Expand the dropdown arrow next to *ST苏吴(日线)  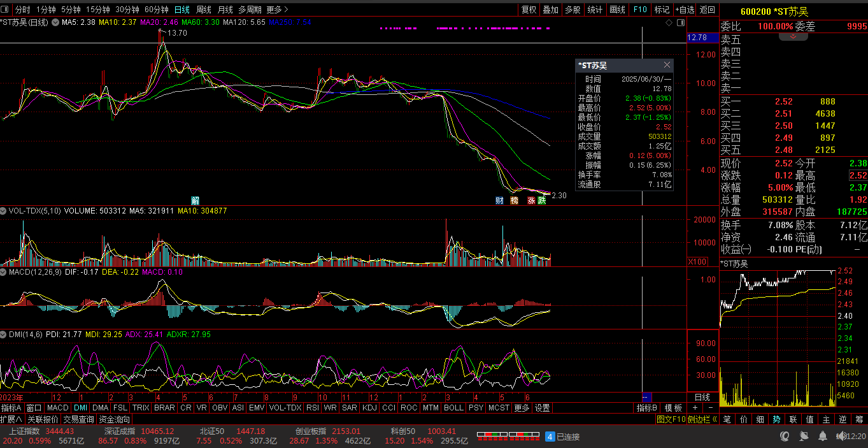point(55,22)
